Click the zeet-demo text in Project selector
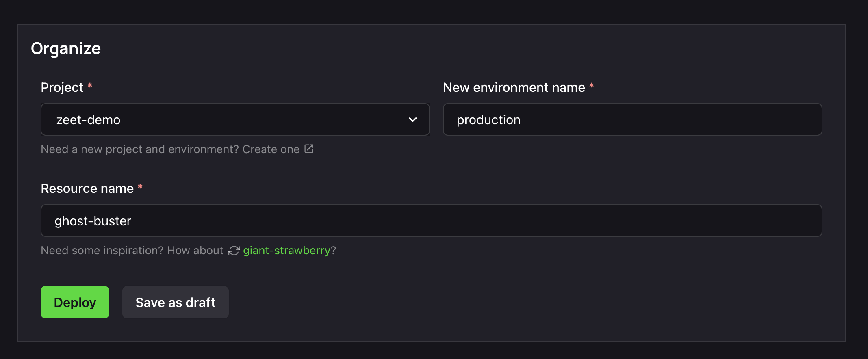Screen dimensions: 868x359 point(88,120)
